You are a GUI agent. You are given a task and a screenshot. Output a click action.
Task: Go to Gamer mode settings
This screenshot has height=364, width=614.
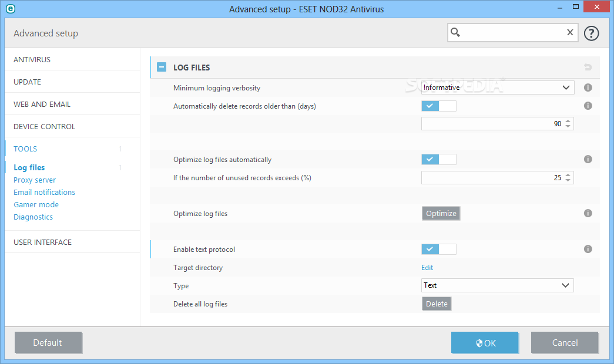(36, 205)
